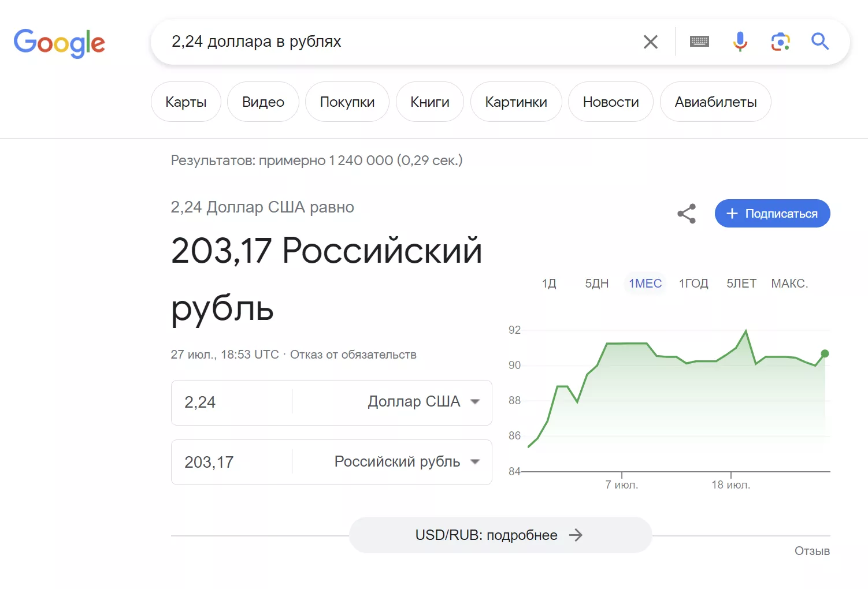This screenshot has height=589, width=868.
Task: Click the green endpoint marker on chart
Action: [x=825, y=353]
